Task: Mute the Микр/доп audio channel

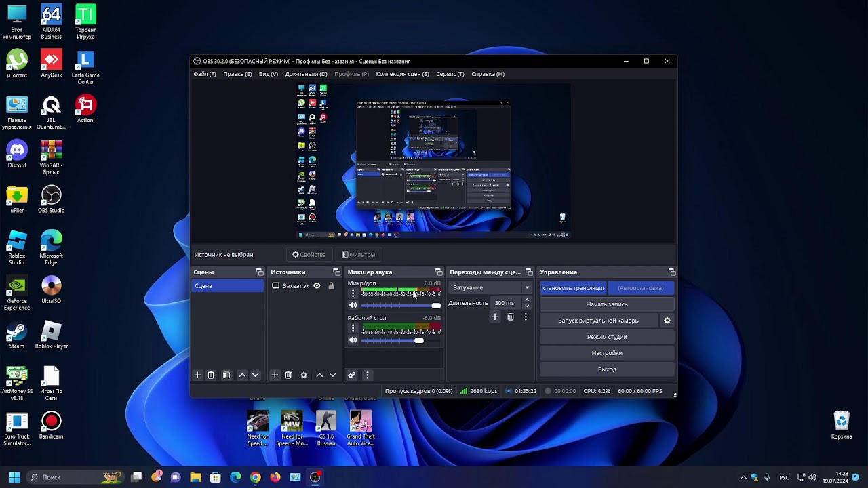Action: (353, 305)
